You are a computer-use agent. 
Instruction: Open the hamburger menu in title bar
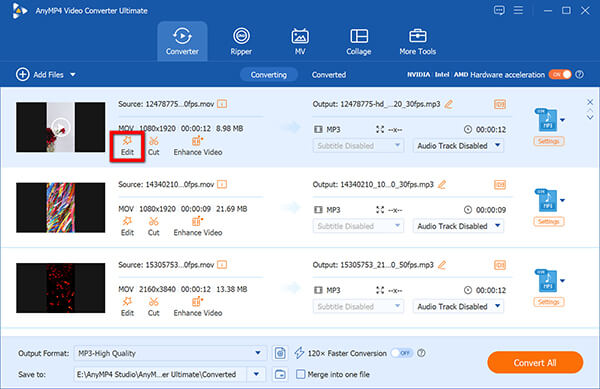[518, 10]
